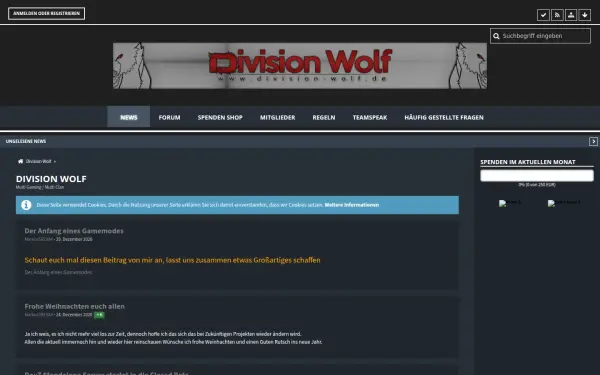Click the DIVISION WOLF page heading
600x375 pixels.
(51, 179)
